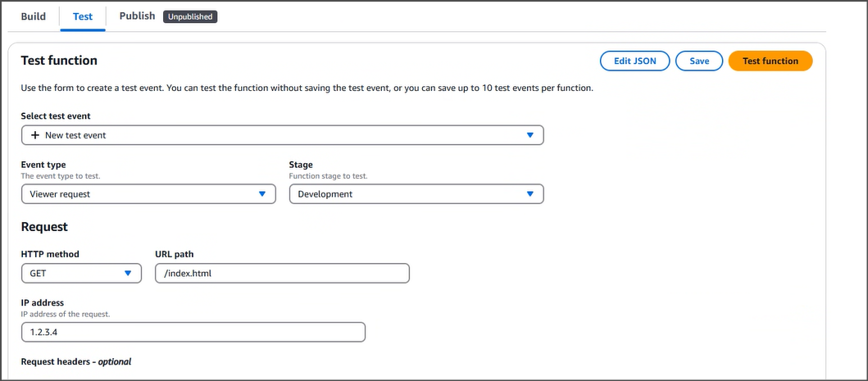The height and width of the screenshot is (381, 868).
Task: Focus the IP address input field
Action: (193, 332)
